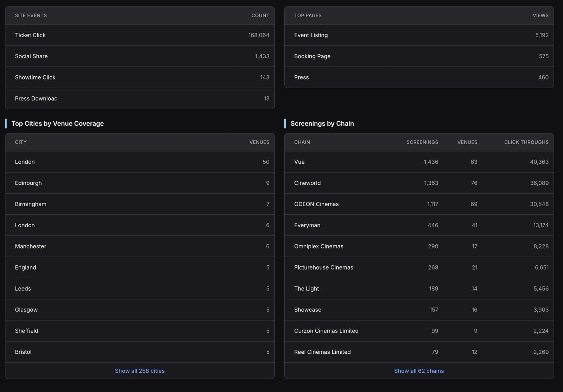This screenshot has width=563, height=392.
Task: Select the London row with 50 venues
Action: 140,162
